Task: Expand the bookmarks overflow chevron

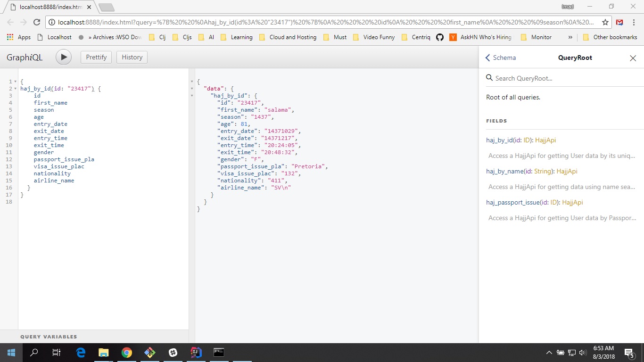Action: click(570, 37)
